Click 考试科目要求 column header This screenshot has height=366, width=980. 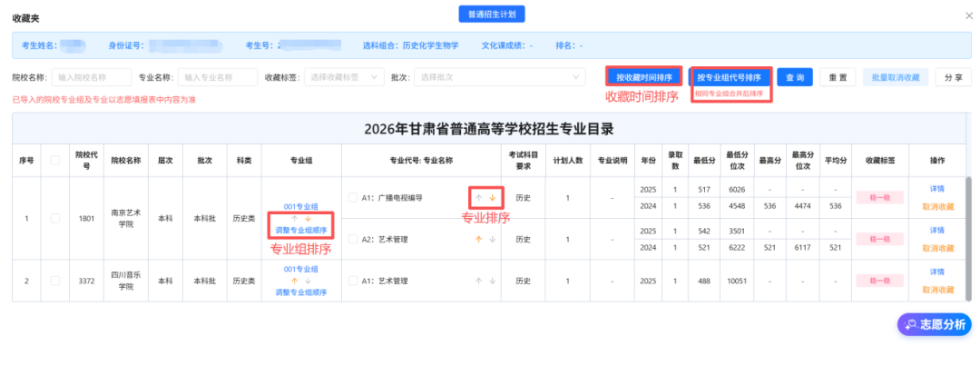(x=524, y=160)
